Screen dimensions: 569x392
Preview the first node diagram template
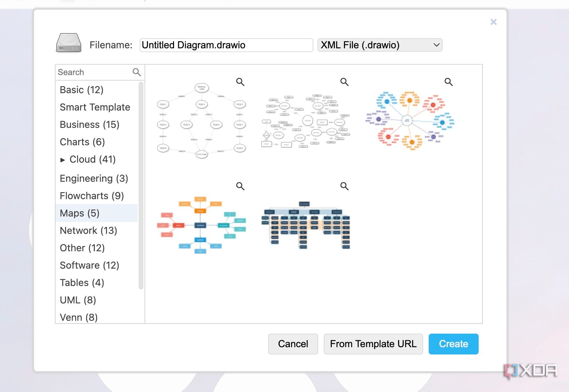pyautogui.click(x=240, y=82)
